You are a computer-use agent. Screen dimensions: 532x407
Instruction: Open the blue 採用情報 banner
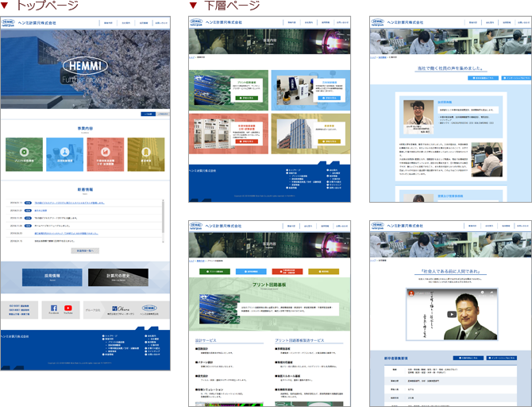click(x=52, y=277)
